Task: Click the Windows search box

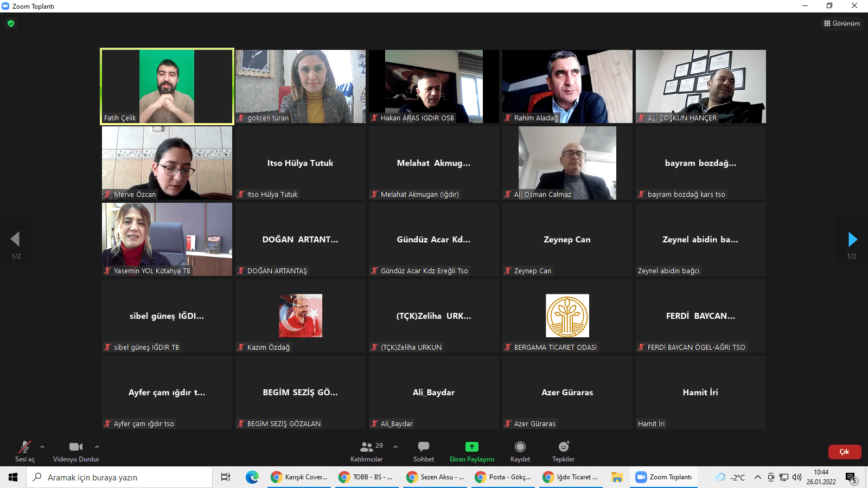Action: click(x=119, y=477)
